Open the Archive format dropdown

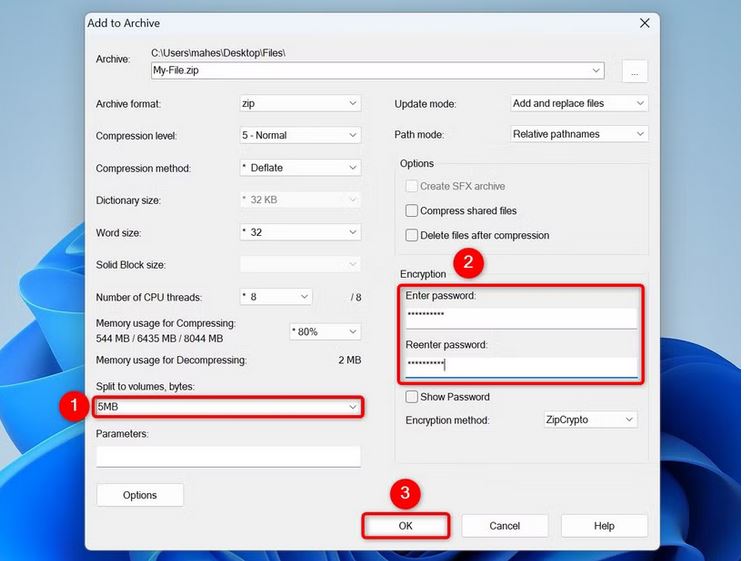coord(300,103)
